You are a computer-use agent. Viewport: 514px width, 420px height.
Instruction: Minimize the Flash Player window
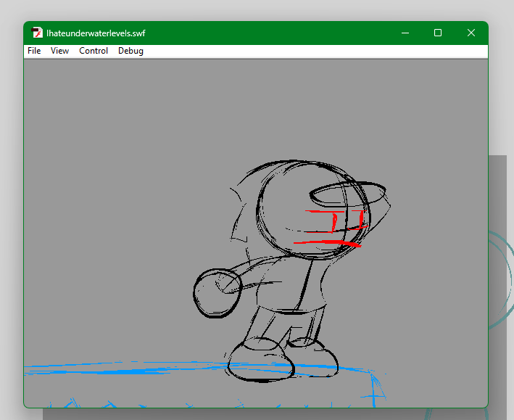coord(405,33)
